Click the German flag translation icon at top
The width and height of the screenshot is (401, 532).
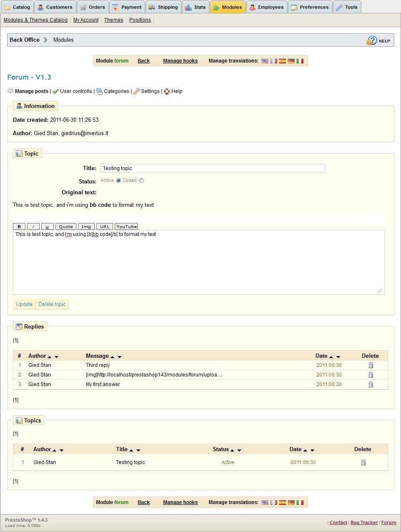click(291, 61)
